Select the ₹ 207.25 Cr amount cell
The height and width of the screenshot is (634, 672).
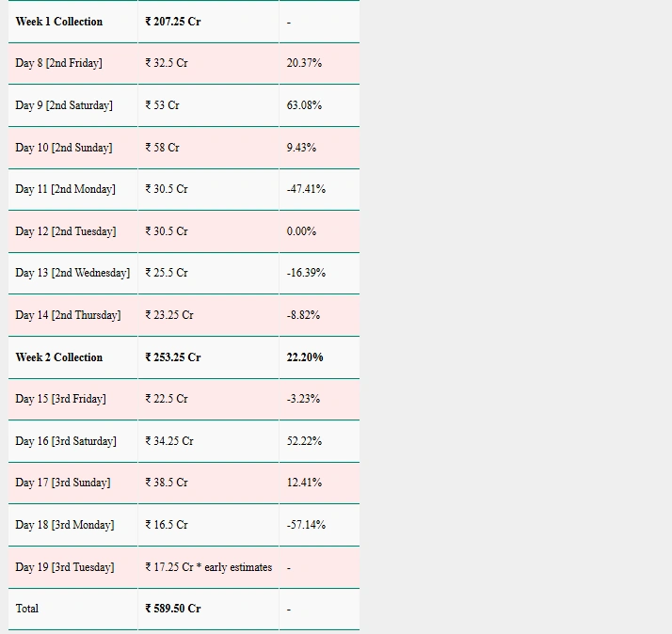click(x=173, y=22)
